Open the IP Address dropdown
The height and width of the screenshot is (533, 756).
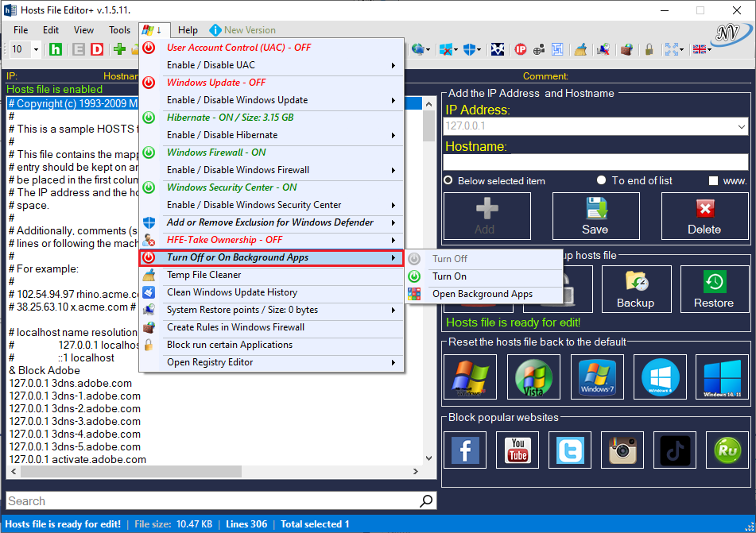(x=741, y=126)
